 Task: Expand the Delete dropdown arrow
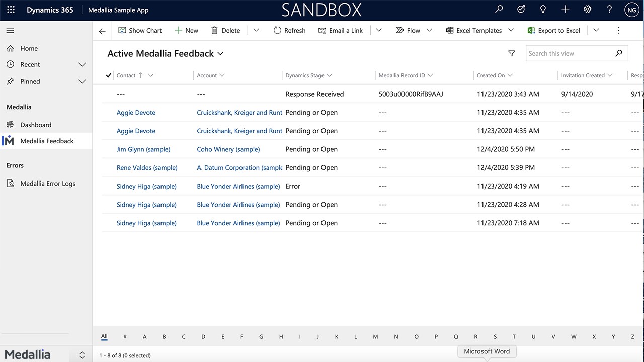(x=256, y=30)
